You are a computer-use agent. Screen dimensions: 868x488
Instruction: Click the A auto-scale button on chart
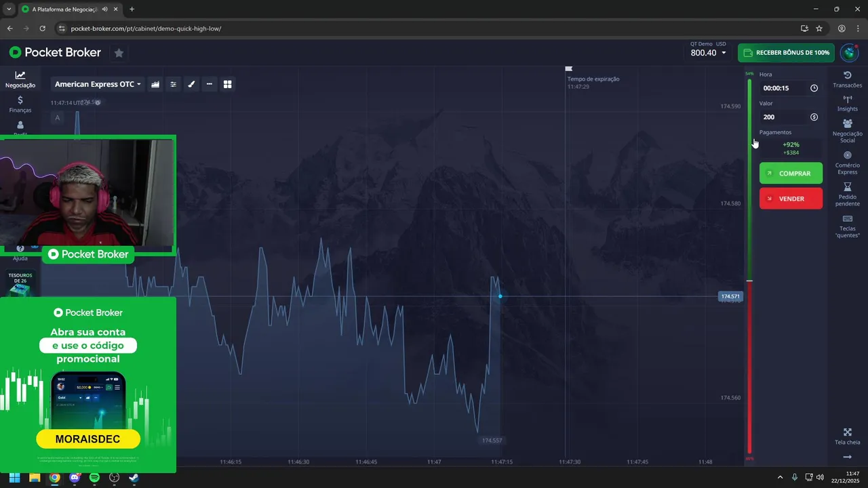(57, 118)
